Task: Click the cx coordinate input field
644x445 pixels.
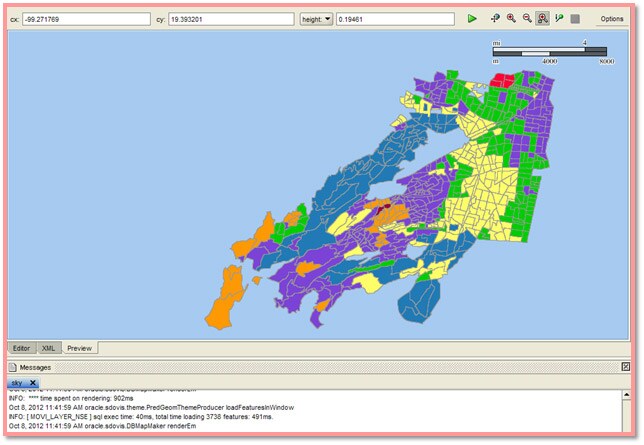Action: 87,19
